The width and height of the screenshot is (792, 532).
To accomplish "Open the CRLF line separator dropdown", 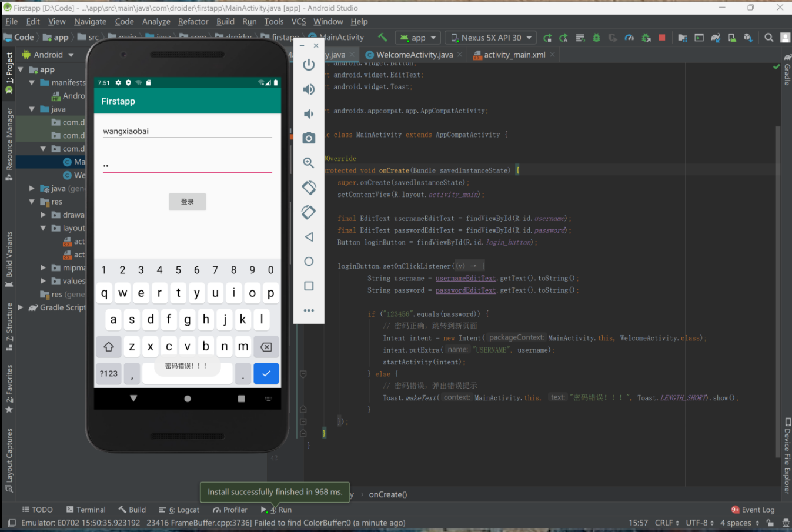I will tap(667, 523).
